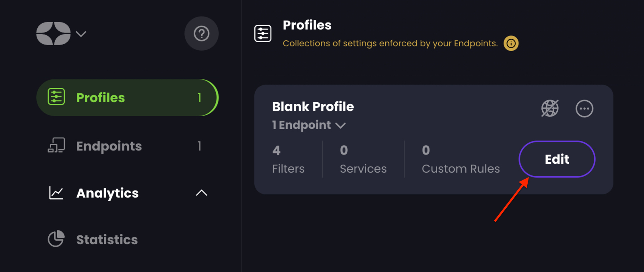The width and height of the screenshot is (644, 272).
Task: Open the organization switcher chevron next to the logo
Action: coord(80,35)
